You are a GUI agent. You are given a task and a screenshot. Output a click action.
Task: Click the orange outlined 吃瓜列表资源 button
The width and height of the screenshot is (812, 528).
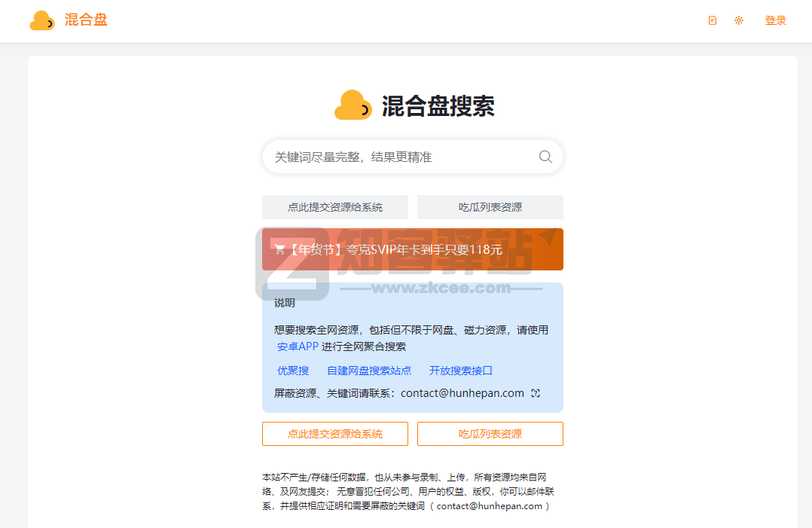pyautogui.click(x=490, y=433)
